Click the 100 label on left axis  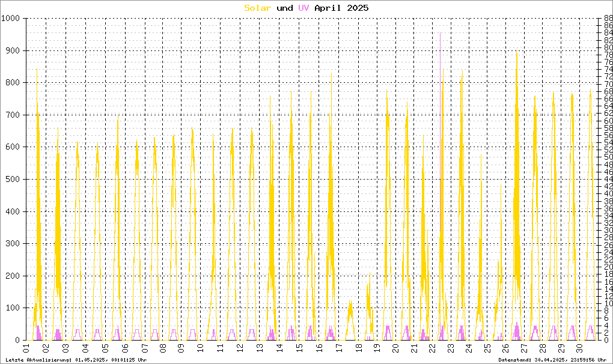13,308
